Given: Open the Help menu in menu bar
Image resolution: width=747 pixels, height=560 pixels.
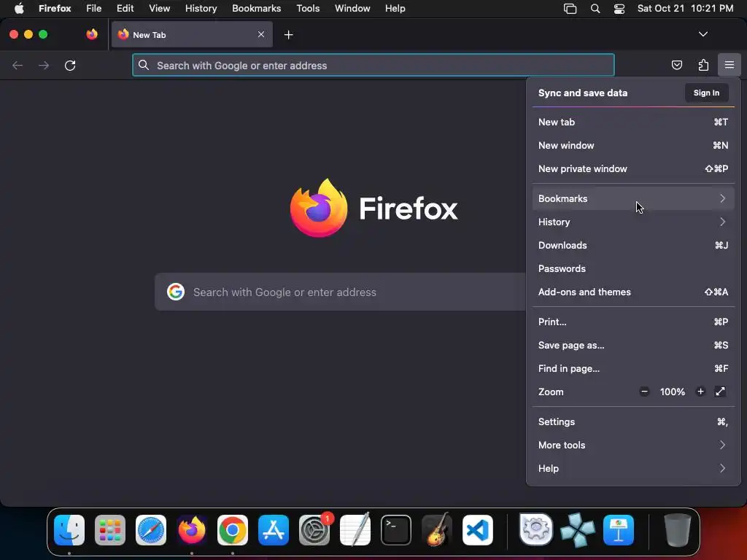Looking at the screenshot, I should click(x=395, y=9).
